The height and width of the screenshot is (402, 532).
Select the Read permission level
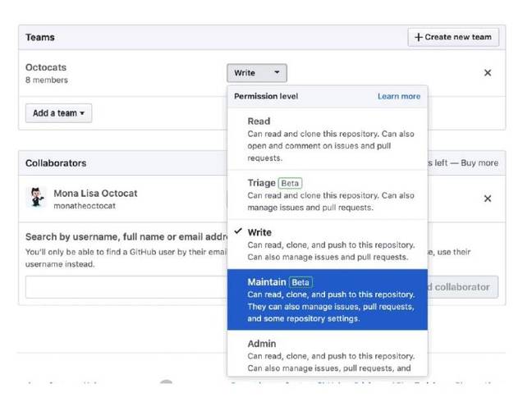coord(328,139)
